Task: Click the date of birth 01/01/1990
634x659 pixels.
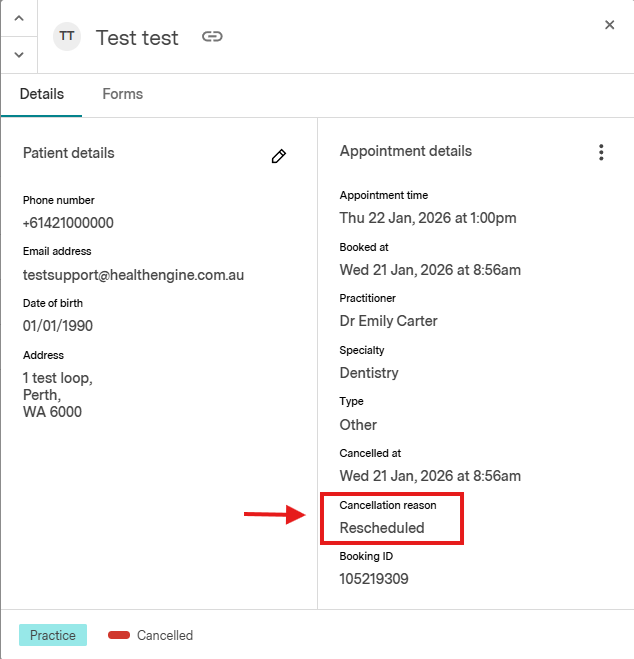Action: pos(58,326)
